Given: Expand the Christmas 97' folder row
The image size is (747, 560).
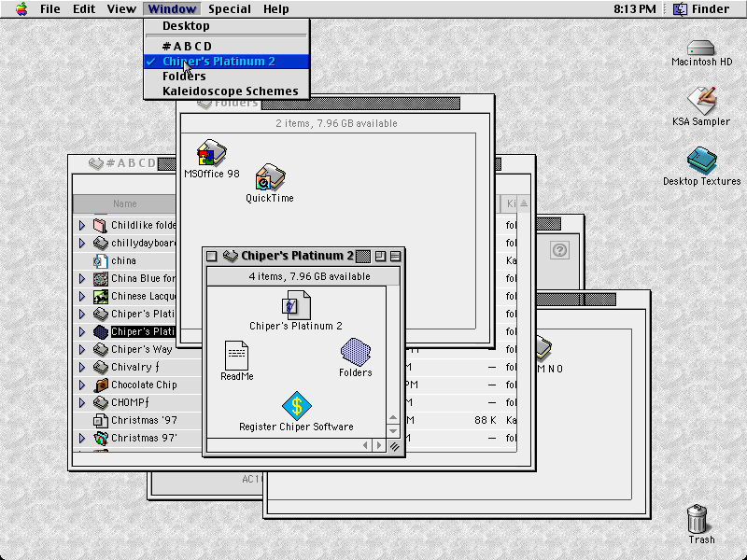Looking at the screenshot, I should [x=82, y=438].
